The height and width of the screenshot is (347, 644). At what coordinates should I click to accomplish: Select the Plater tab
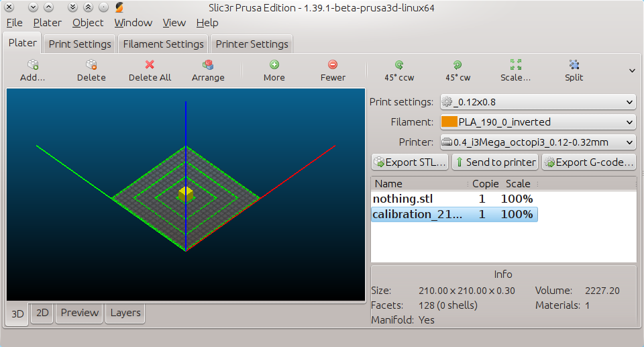pyautogui.click(x=23, y=43)
